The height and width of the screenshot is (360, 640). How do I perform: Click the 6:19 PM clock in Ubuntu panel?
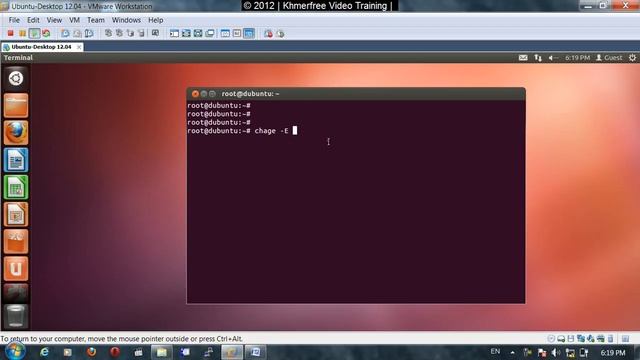577,58
